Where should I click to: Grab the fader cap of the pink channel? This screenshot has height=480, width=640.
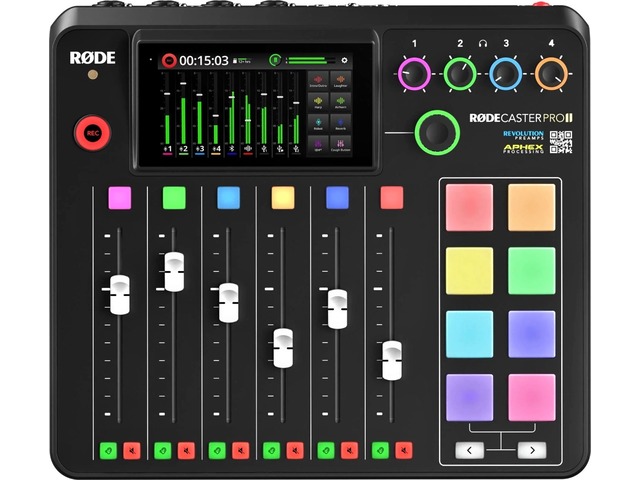click(120, 295)
